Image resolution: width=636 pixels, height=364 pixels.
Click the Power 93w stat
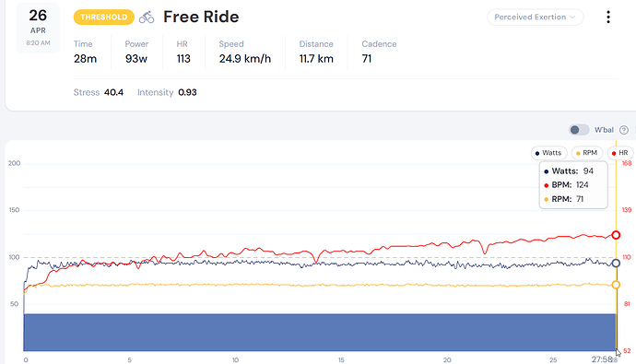click(x=136, y=53)
